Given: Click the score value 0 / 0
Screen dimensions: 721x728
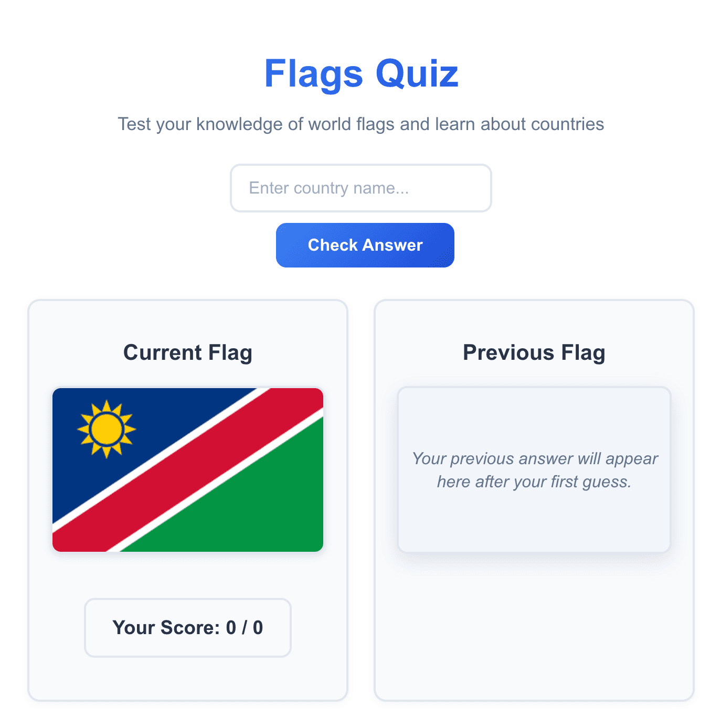Looking at the screenshot, I should click(x=243, y=628).
